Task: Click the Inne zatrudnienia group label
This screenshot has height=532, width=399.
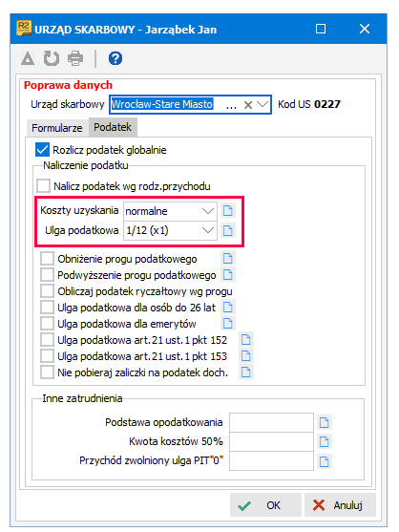Action: [x=82, y=398]
